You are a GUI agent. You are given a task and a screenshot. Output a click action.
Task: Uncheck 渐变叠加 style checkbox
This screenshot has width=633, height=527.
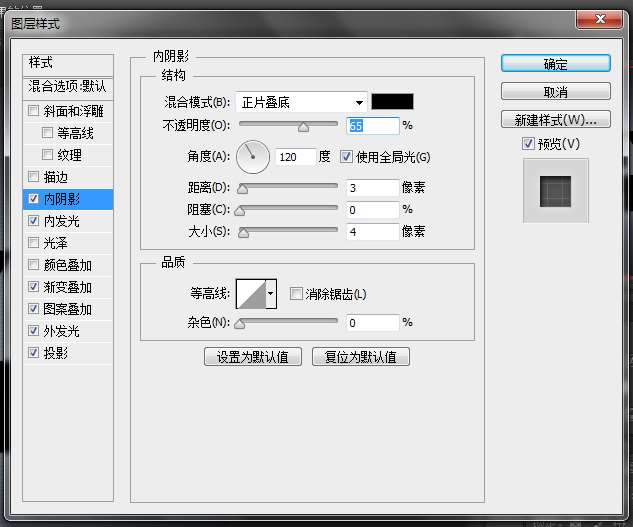[x=34, y=287]
